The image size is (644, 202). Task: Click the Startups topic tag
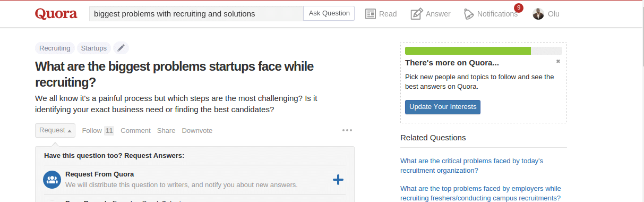pos(94,48)
